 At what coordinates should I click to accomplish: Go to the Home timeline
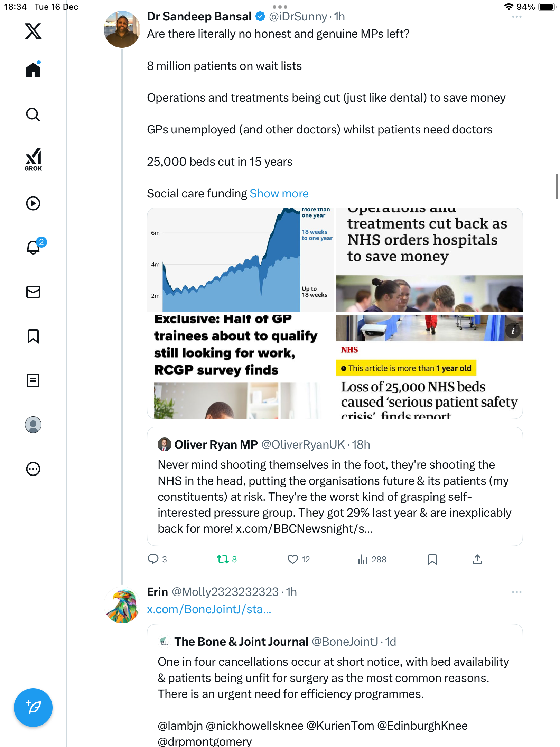33,70
